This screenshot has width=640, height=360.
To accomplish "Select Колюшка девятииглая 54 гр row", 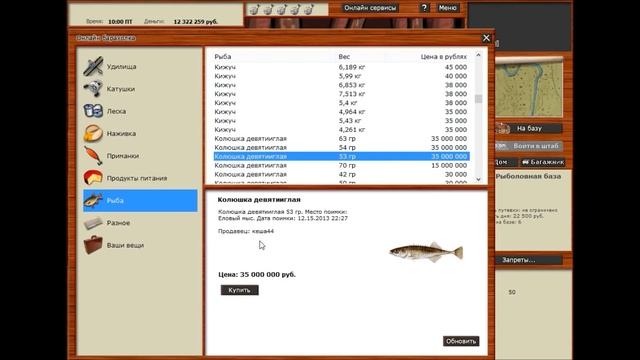I will pyautogui.click(x=341, y=148).
